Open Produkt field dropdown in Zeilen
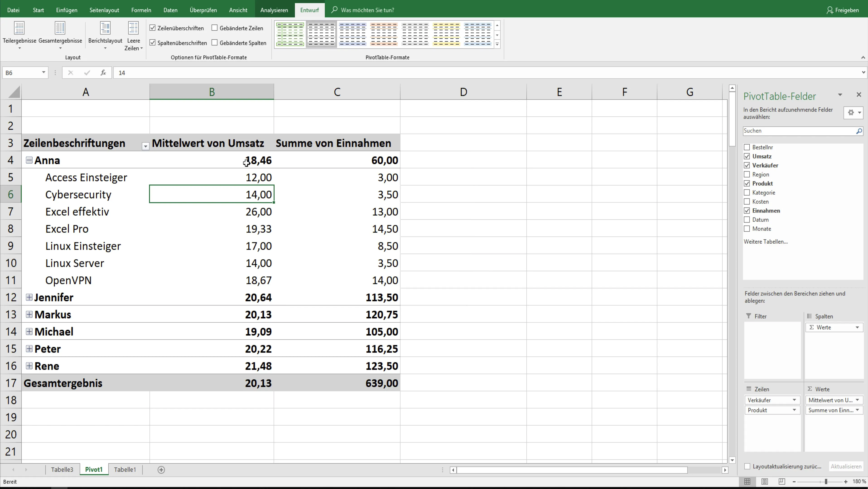Screen dimensions: 868x489 tap(794, 410)
